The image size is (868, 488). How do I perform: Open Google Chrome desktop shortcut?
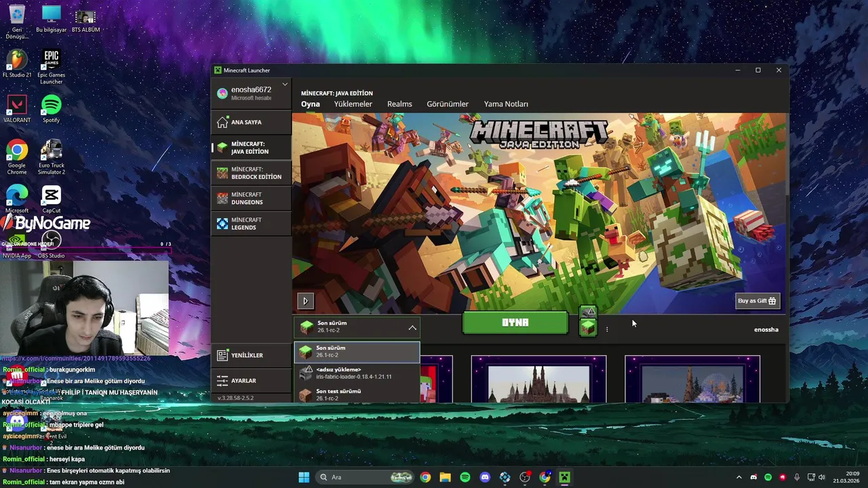click(17, 157)
